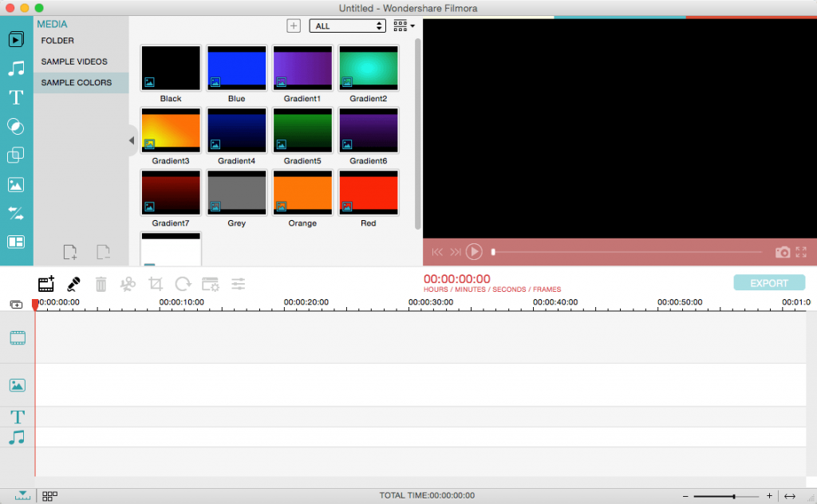The height and width of the screenshot is (504, 817).
Task: Select the Orange color thumbnail
Action: click(302, 193)
